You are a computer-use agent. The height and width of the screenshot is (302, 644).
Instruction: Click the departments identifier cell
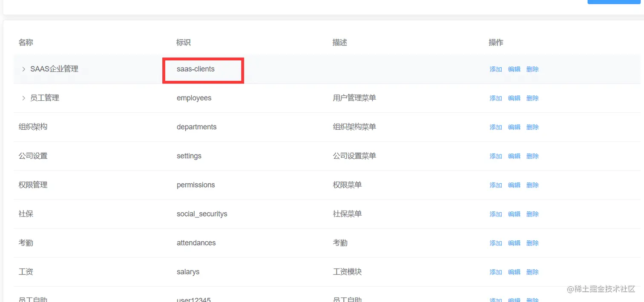coord(196,127)
